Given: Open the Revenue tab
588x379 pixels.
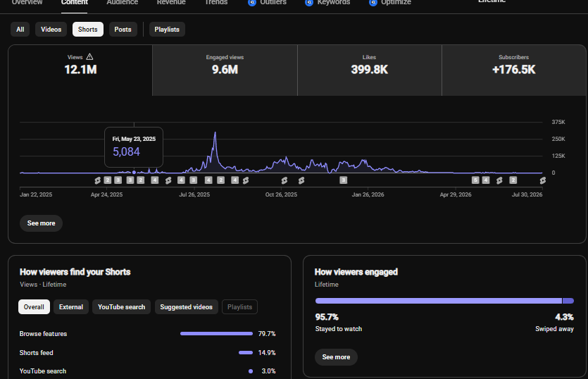Looking at the screenshot, I should [171, 3].
